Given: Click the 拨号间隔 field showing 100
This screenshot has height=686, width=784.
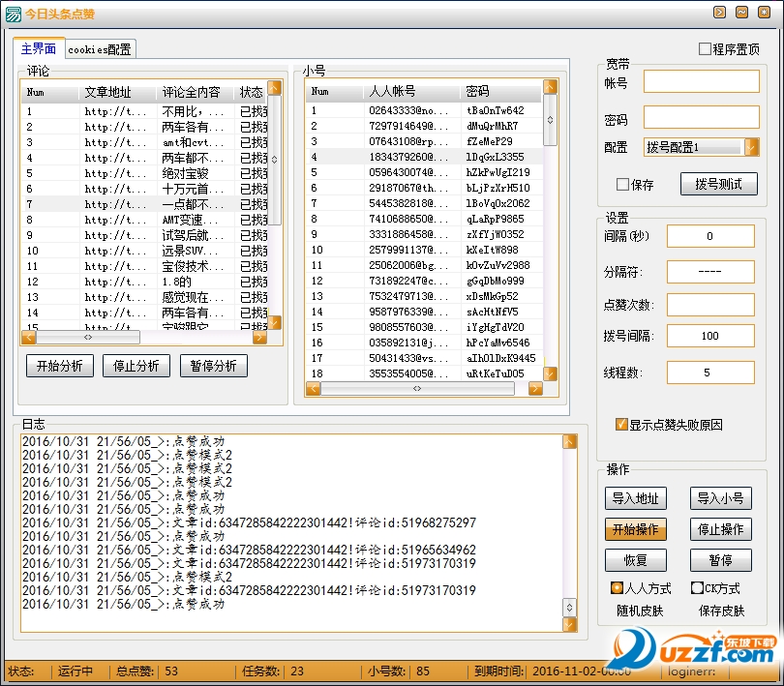Looking at the screenshot, I should click(710, 336).
